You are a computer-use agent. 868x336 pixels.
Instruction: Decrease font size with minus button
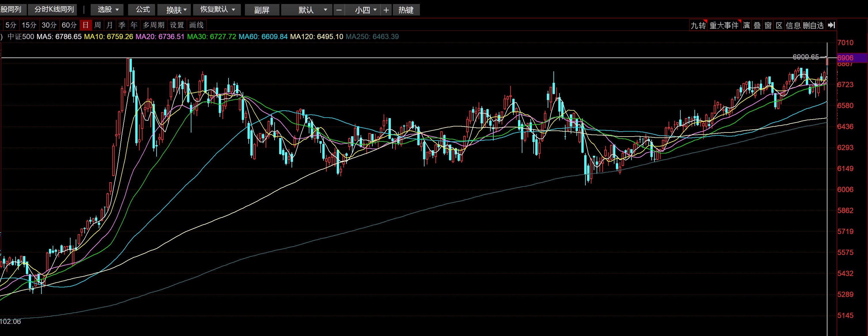tap(339, 10)
